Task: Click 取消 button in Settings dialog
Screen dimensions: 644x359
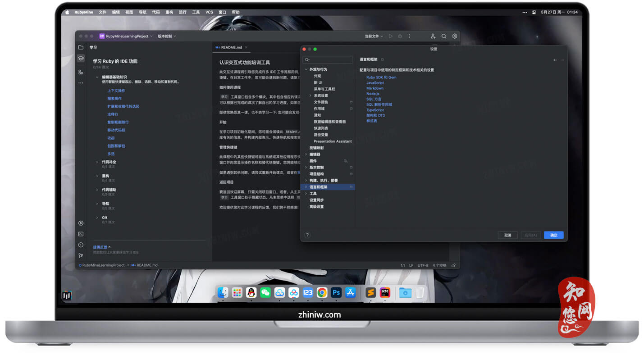Action: 507,235
